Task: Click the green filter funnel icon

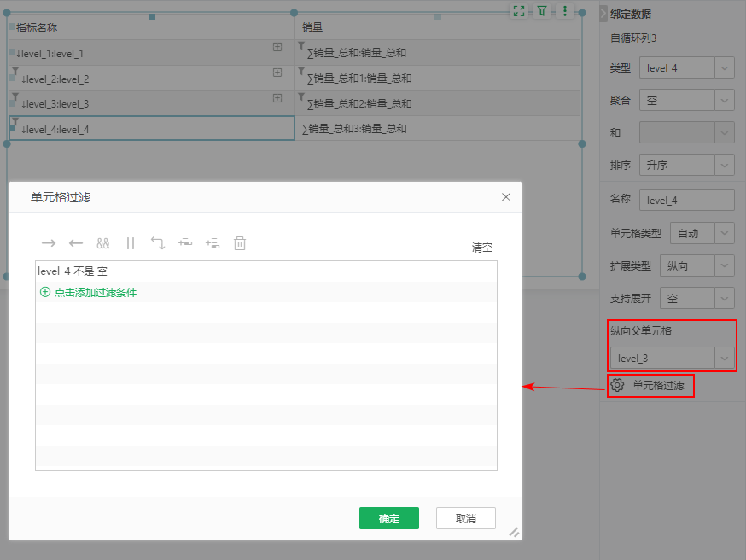Action: click(x=542, y=11)
